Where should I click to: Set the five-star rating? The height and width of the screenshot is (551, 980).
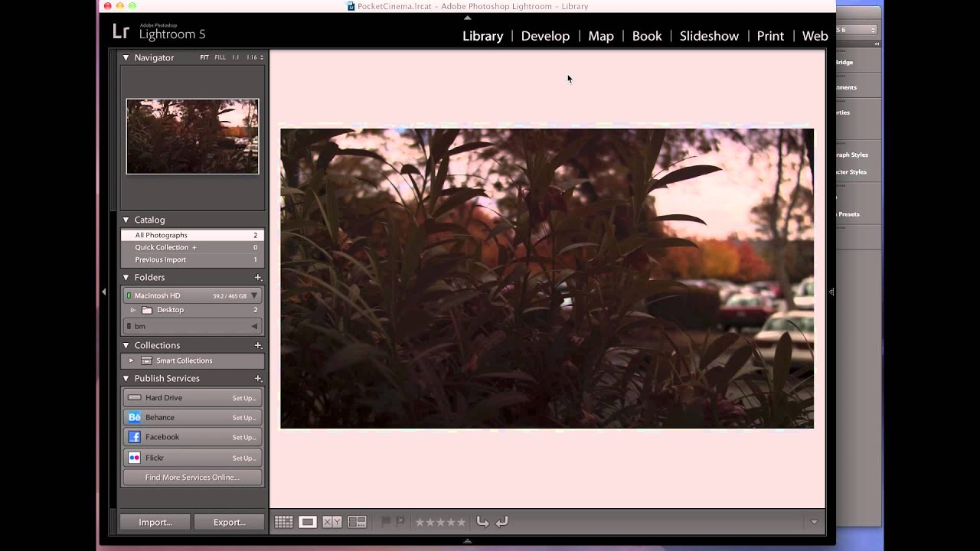(461, 522)
